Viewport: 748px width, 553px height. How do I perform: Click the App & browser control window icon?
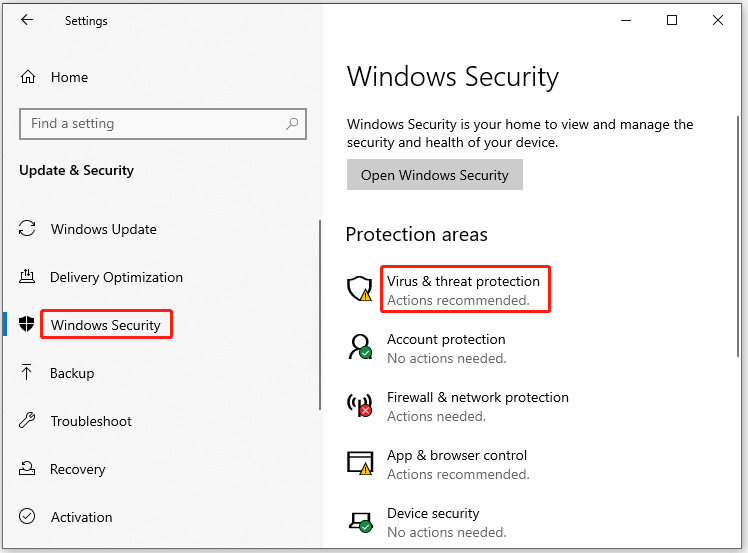pos(360,463)
